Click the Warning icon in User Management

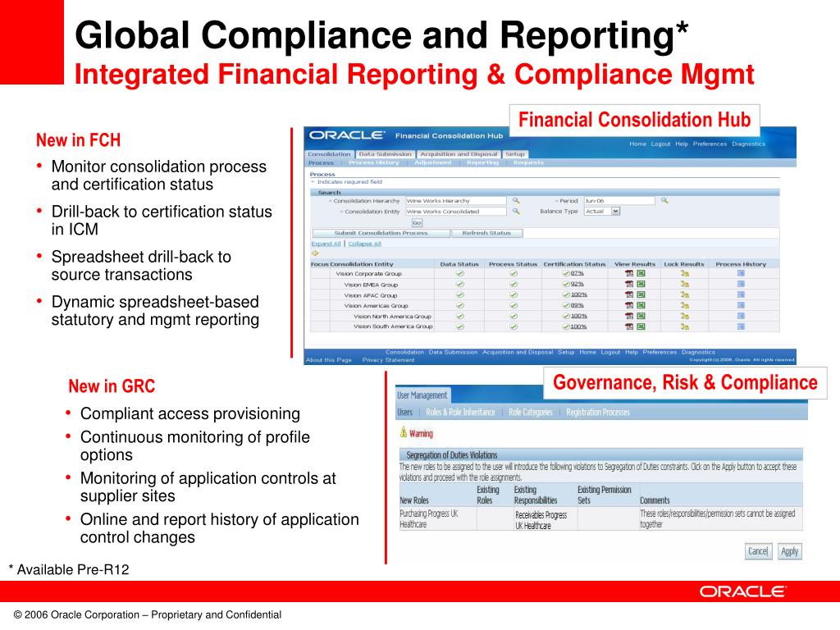pyautogui.click(x=404, y=432)
